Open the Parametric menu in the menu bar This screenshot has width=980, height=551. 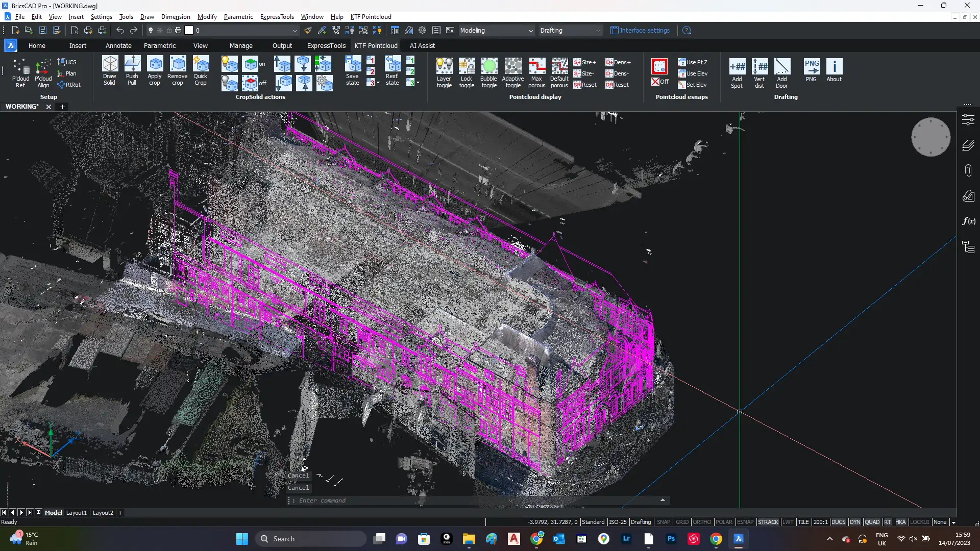(x=238, y=17)
